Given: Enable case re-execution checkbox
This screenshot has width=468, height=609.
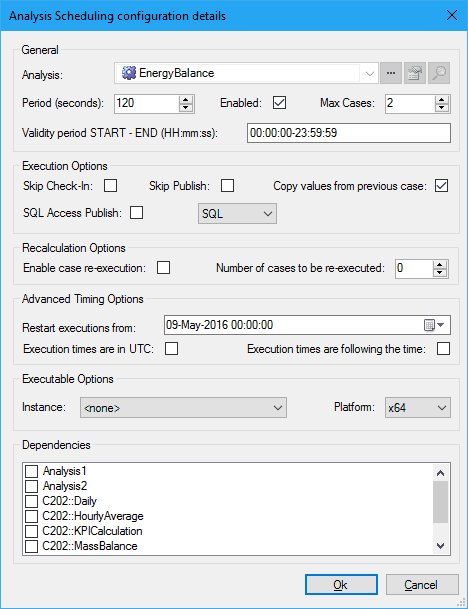Looking at the screenshot, I should pos(164,268).
